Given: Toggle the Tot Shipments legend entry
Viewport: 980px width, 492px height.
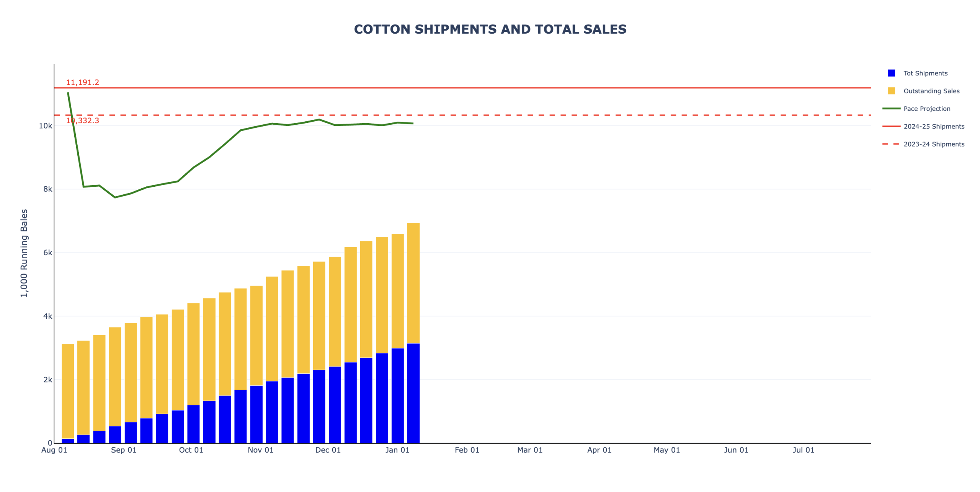Looking at the screenshot, I should point(925,73).
